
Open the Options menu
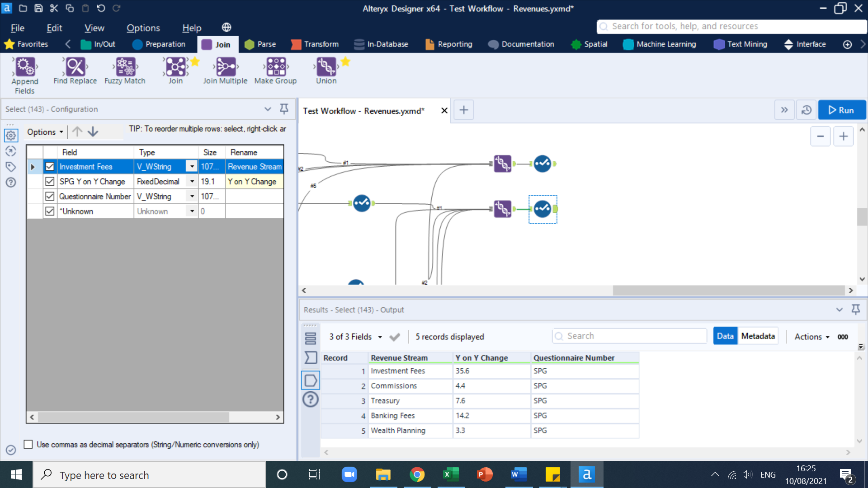coord(143,28)
